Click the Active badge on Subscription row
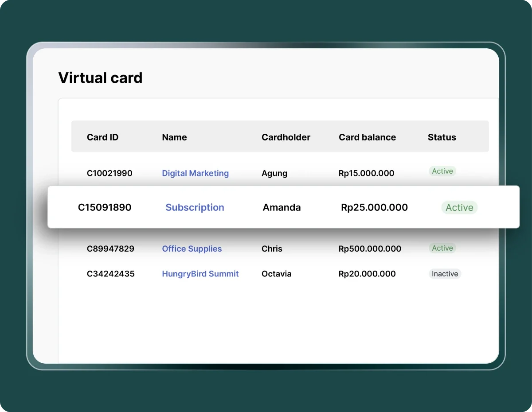The width and height of the screenshot is (532, 412). click(x=459, y=207)
